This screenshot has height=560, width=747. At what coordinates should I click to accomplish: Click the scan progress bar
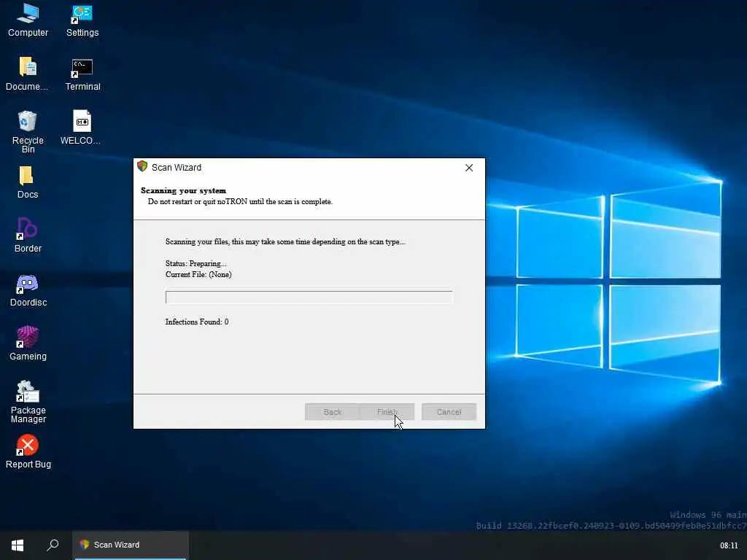309,297
